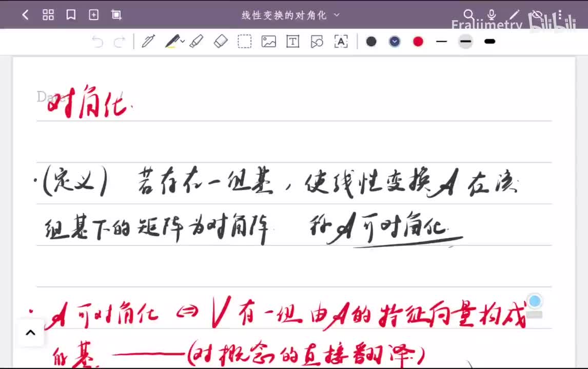Open the thumbnail grid view
The image size is (588, 369).
[48, 15]
